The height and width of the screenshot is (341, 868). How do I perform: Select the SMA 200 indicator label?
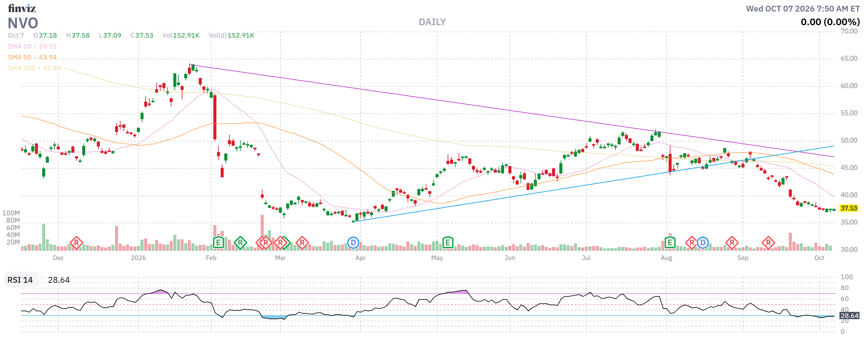click(x=22, y=68)
